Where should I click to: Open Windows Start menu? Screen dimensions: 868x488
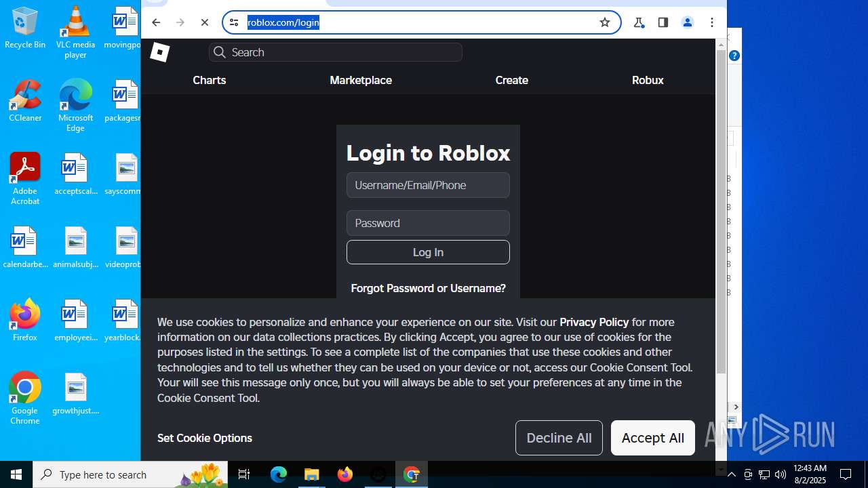point(16,474)
